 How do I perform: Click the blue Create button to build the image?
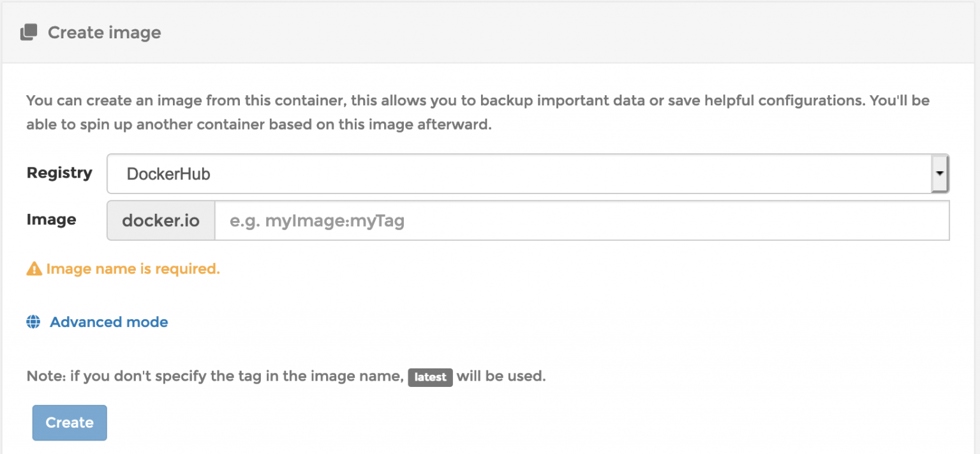coord(69,422)
